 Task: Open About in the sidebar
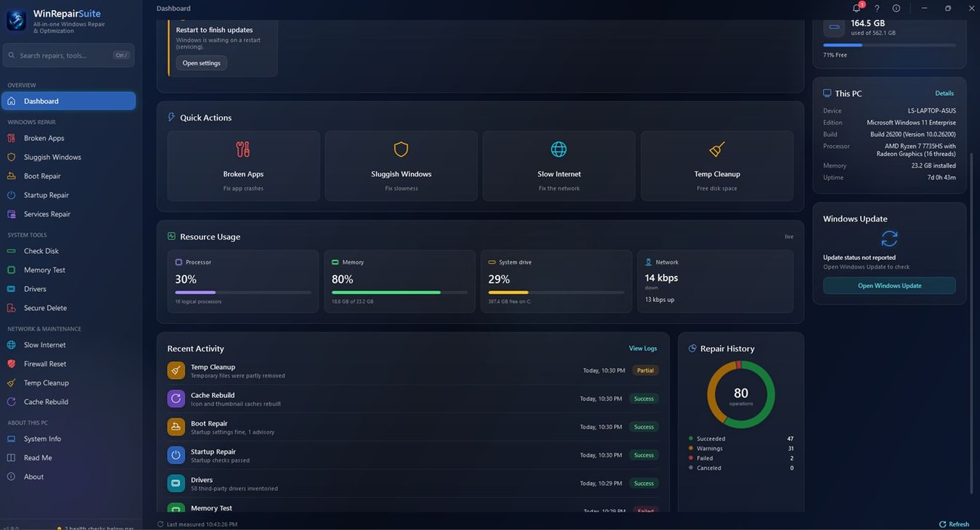[x=68, y=476]
